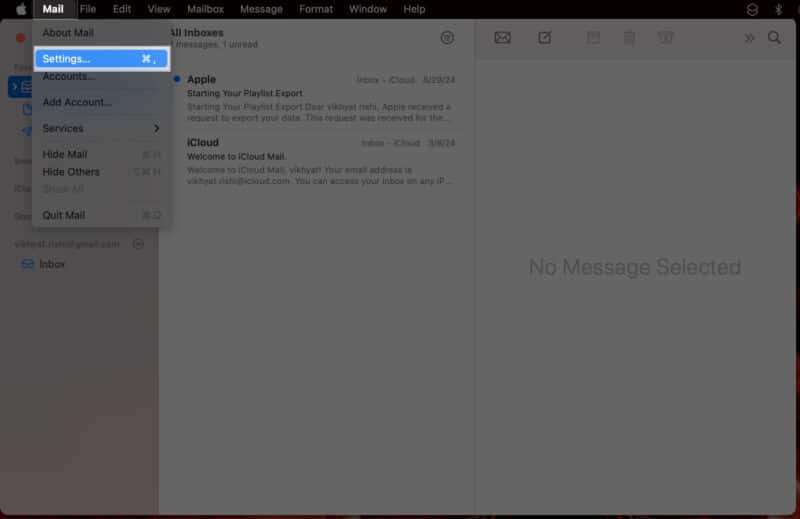800x519 pixels.
Task: Click the Mail menu bar item
Action: click(x=53, y=9)
